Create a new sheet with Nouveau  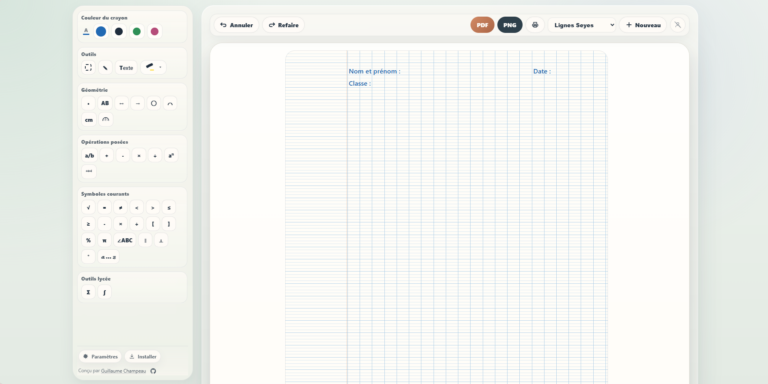[643, 25]
